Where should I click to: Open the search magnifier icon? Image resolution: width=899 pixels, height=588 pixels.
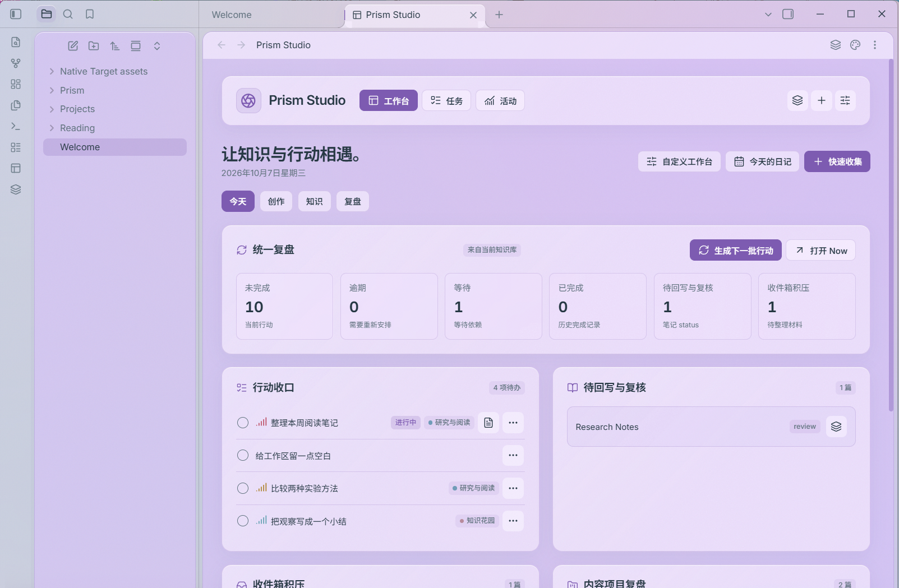click(68, 14)
